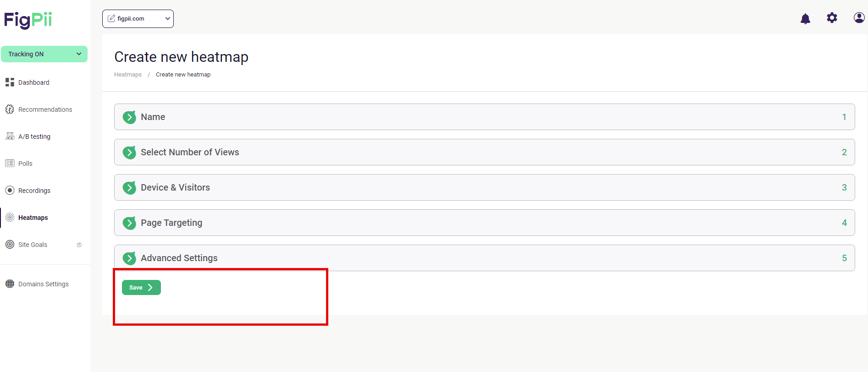The width and height of the screenshot is (868, 372).
Task: Expand the Select Number of Views section
Action: (x=484, y=152)
